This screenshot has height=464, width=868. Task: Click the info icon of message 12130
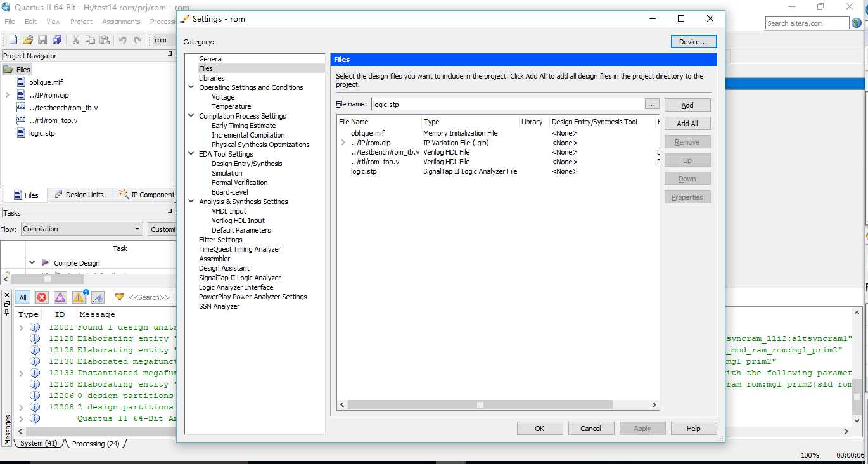pyautogui.click(x=35, y=361)
